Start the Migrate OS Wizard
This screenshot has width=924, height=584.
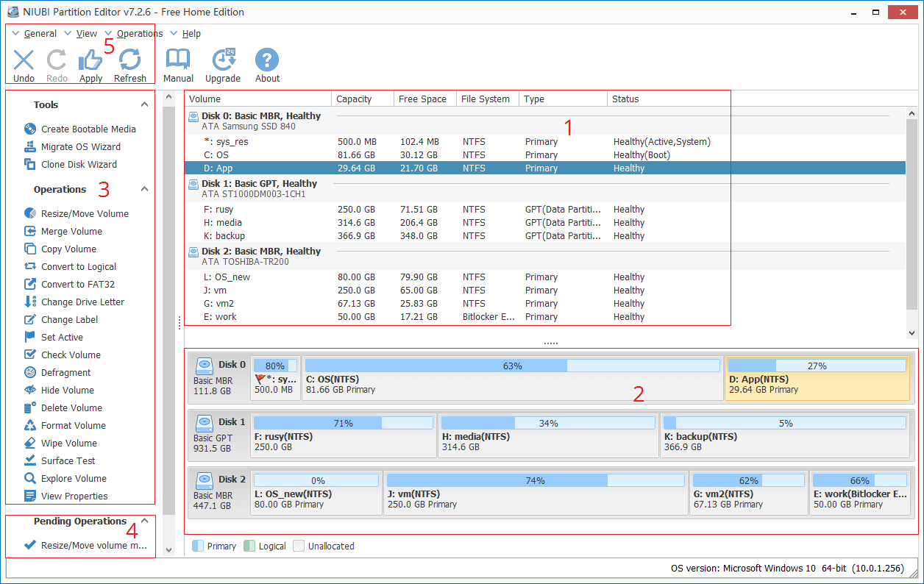pyautogui.click(x=80, y=146)
